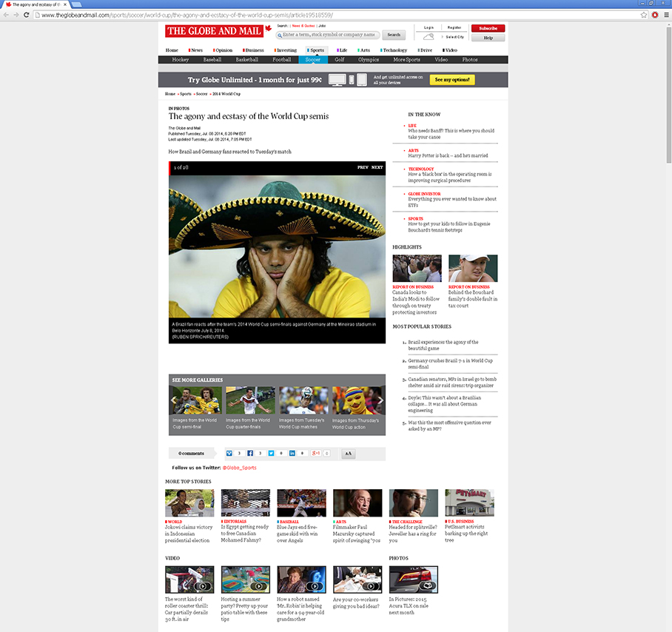Image resolution: width=672 pixels, height=632 pixels.
Task: Expand the Select City dropdown
Action: (x=454, y=37)
